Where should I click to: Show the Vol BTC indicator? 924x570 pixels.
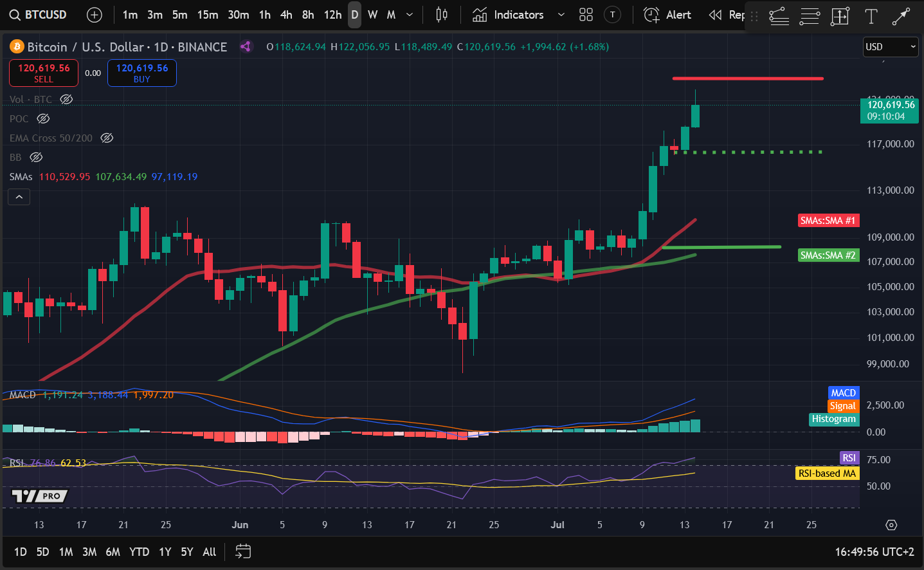pos(66,99)
